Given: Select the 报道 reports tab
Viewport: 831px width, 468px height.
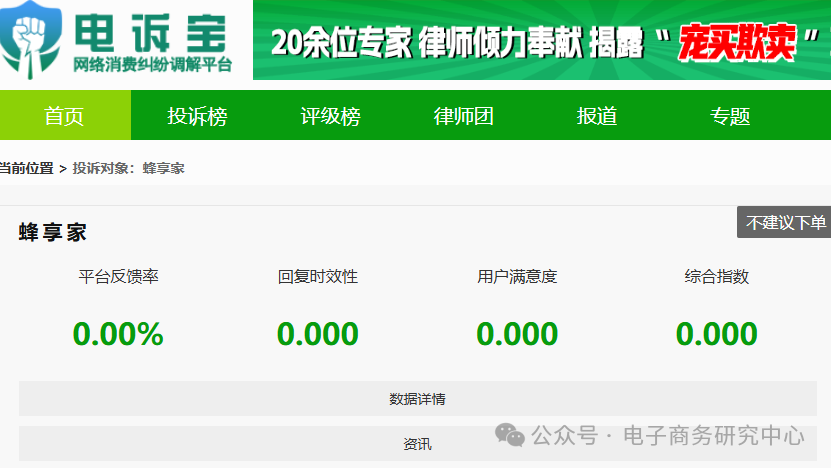Looking at the screenshot, I should point(597,115).
